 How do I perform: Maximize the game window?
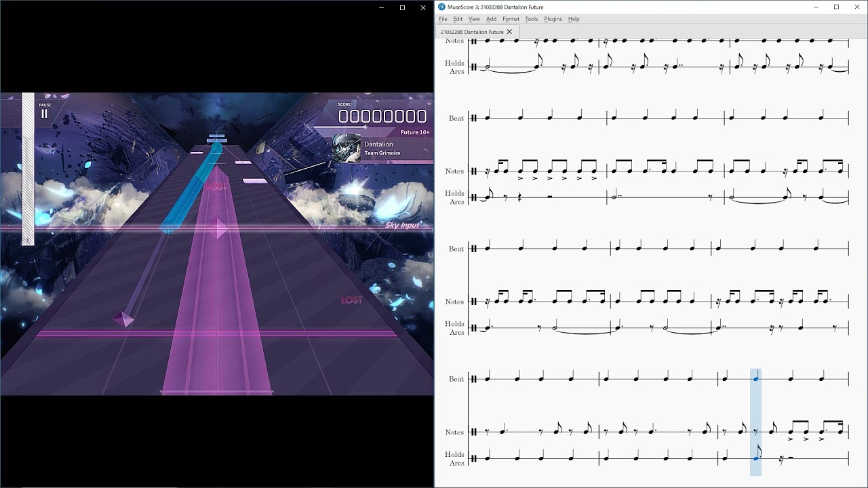pyautogui.click(x=402, y=7)
